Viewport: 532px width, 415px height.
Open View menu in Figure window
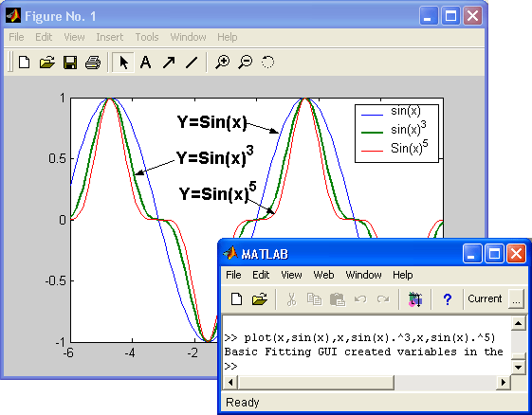(74, 37)
